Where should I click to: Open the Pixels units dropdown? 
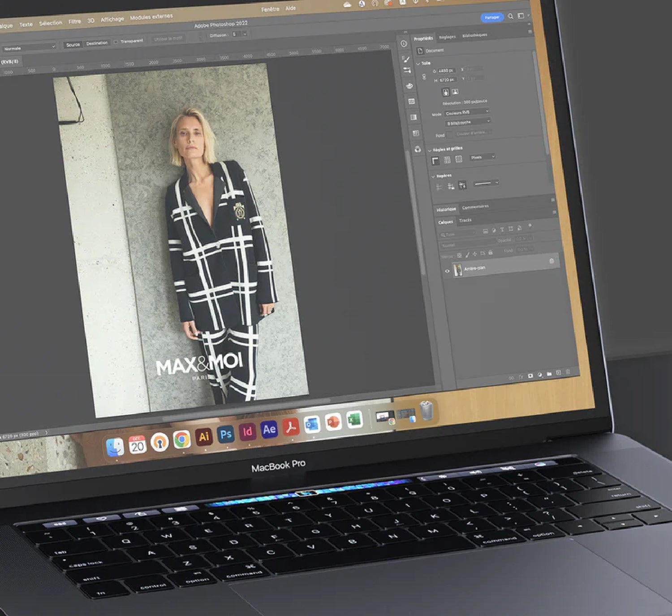[x=482, y=157]
